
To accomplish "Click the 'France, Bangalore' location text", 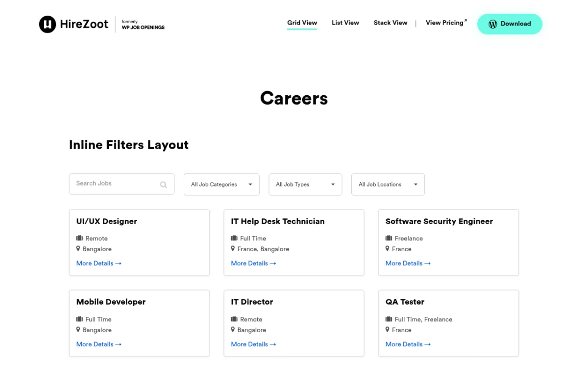I will point(263,249).
